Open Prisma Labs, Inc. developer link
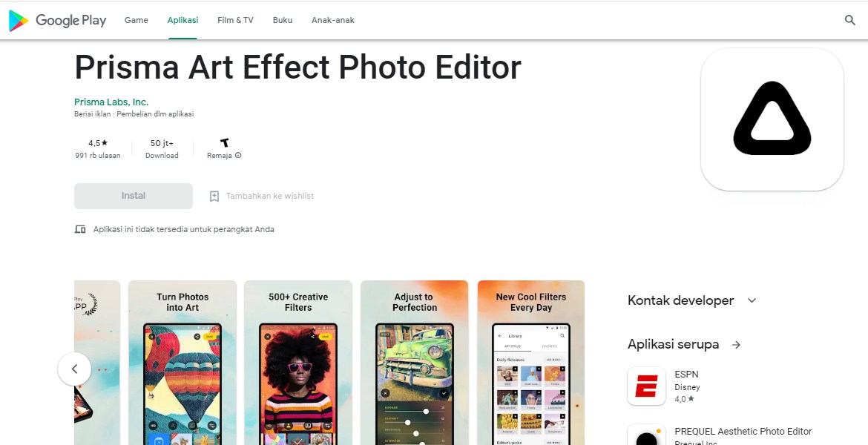This screenshot has height=445, width=868. (111, 102)
